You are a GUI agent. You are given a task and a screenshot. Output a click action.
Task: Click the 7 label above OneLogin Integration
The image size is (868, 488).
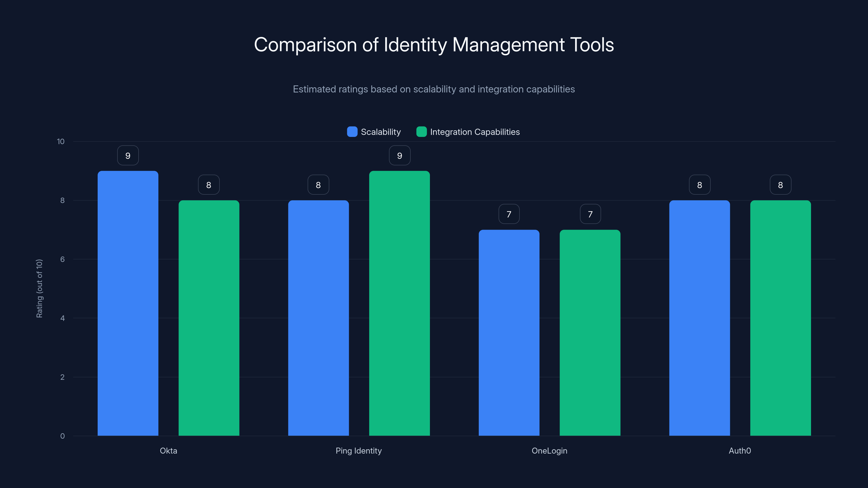click(x=590, y=214)
